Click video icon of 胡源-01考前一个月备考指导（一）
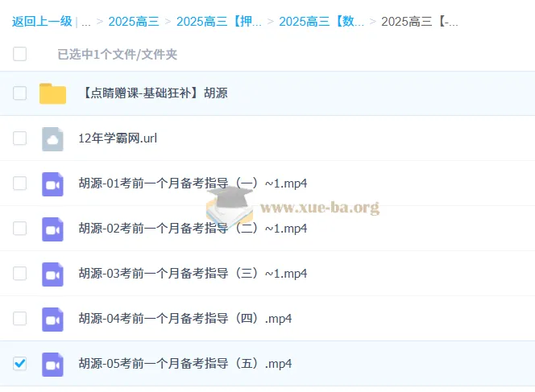 pyautogui.click(x=52, y=184)
